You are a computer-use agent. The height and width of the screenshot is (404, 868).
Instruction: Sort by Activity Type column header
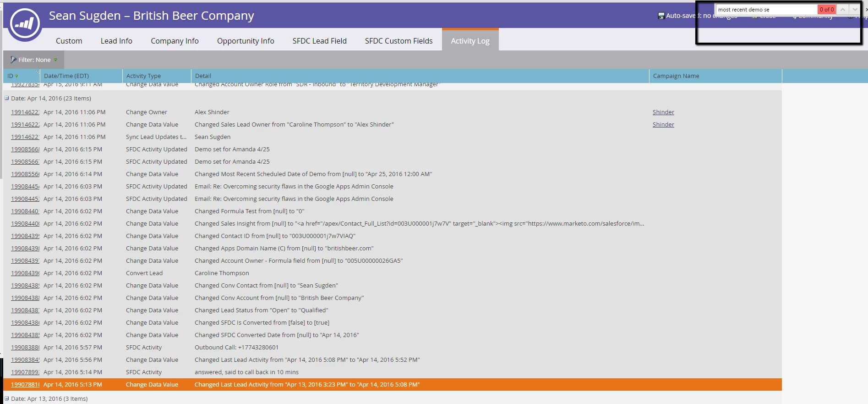[157, 76]
